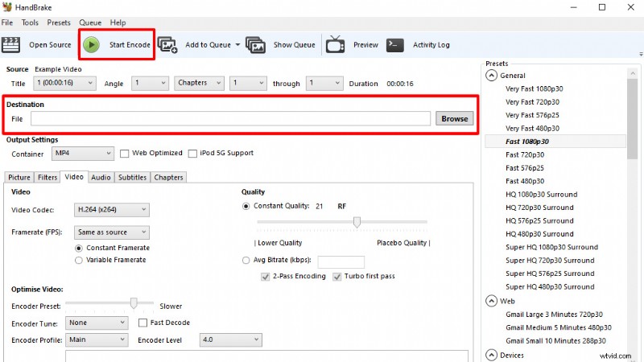The height and width of the screenshot is (362, 644).
Task: Select the HQ 1080p30 Surround preset
Action: tap(541, 194)
